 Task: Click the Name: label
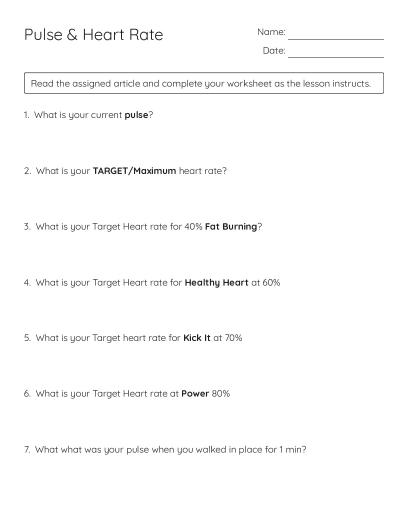pyautogui.click(x=271, y=32)
